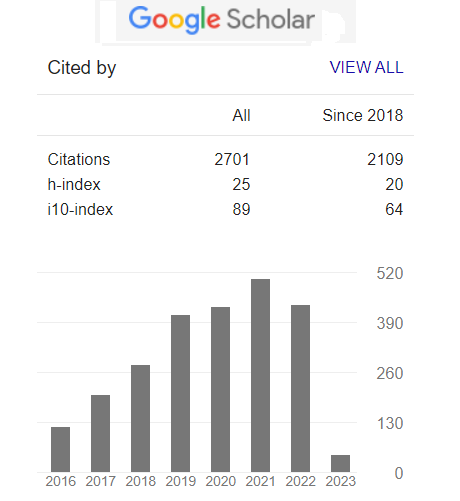Select the 2022 citation bar
Screen dimensions: 460x501
pyautogui.click(x=300, y=388)
